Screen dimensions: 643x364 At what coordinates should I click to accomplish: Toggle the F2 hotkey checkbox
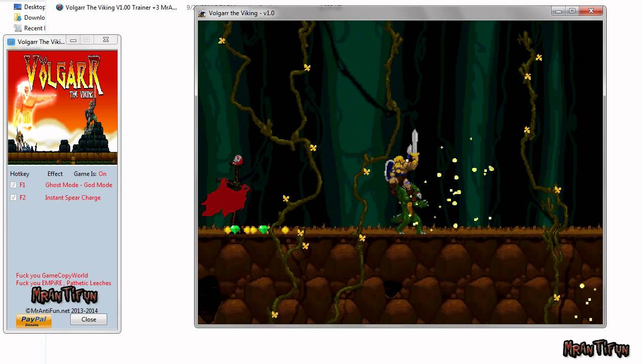14,198
